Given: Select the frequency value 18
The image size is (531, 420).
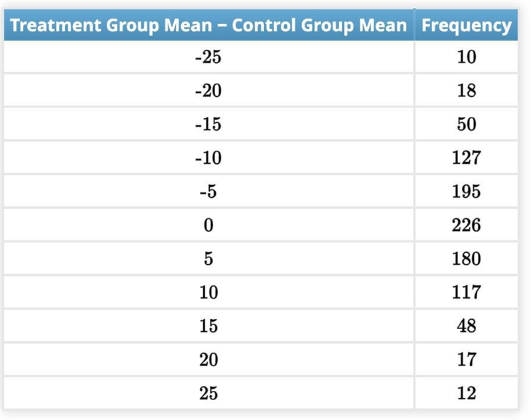Looking at the screenshot, I should [467, 90].
